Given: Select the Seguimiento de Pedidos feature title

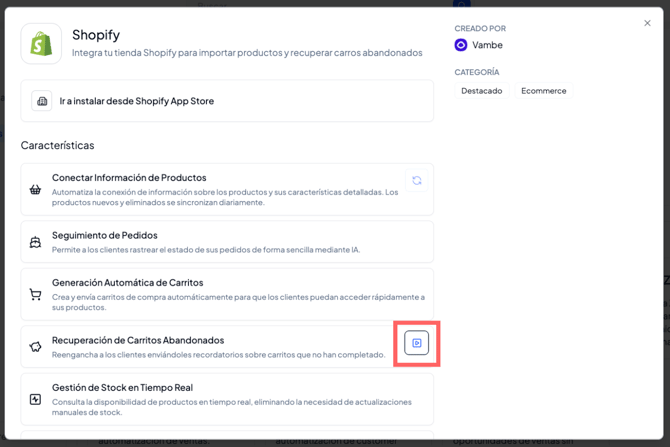Looking at the screenshot, I should pos(105,235).
